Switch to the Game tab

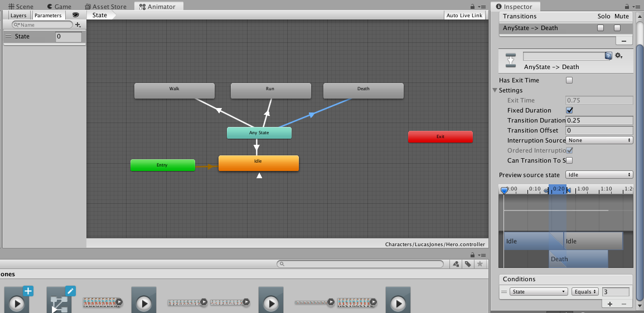point(59,7)
